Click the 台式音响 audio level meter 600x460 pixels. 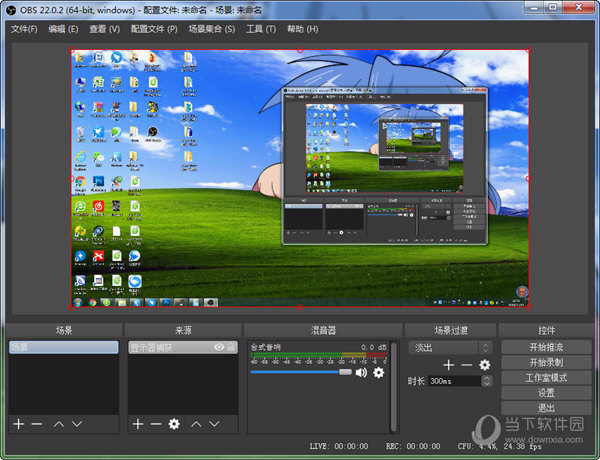point(318,355)
